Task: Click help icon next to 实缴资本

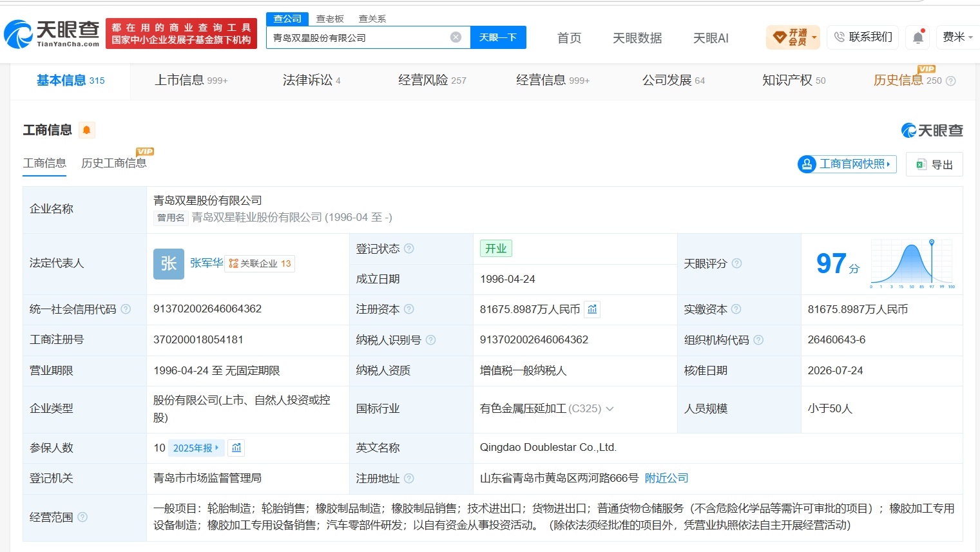Action: (736, 309)
